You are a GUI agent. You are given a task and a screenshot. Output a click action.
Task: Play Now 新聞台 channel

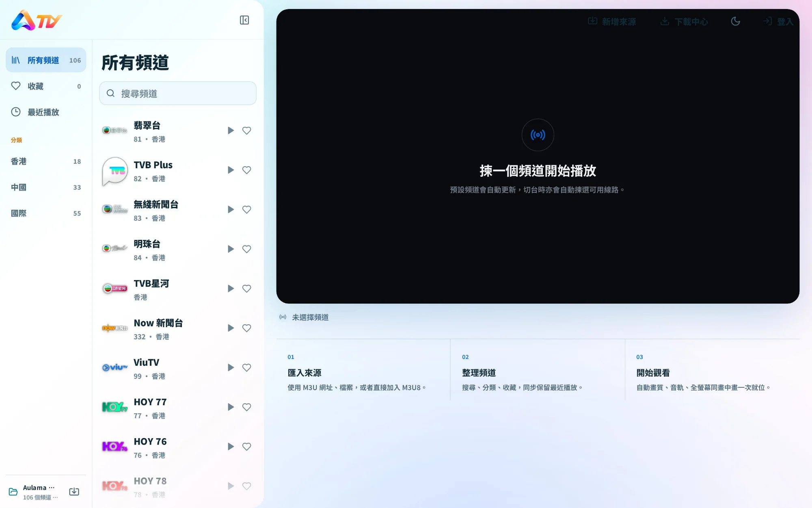coord(231,328)
